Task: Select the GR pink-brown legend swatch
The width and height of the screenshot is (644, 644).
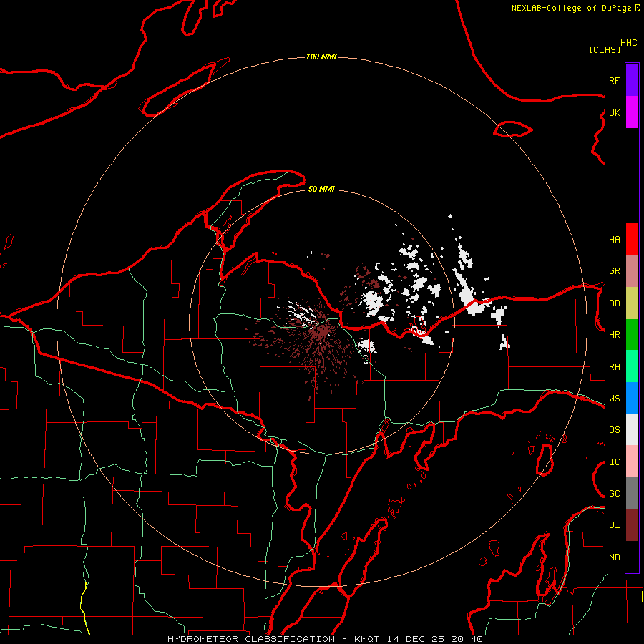Action: pyautogui.click(x=632, y=271)
